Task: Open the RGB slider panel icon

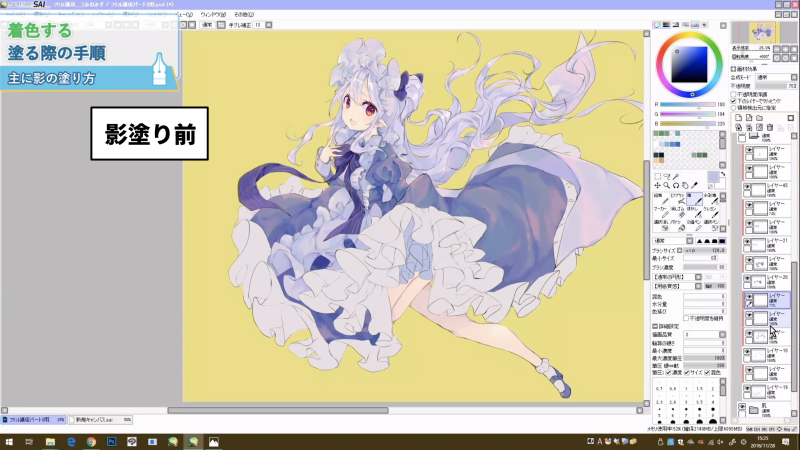Action: tap(666, 25)
